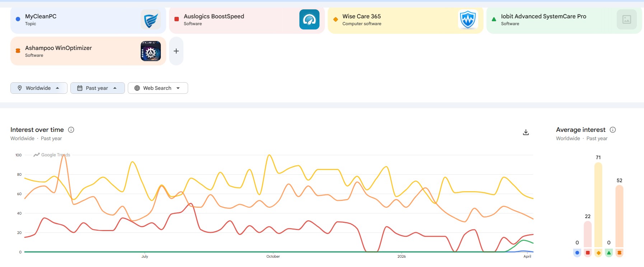Click green triangle legend under average chart
This screenshot has width=644, height=267.
pyautogui.click(x=609, y=253)
